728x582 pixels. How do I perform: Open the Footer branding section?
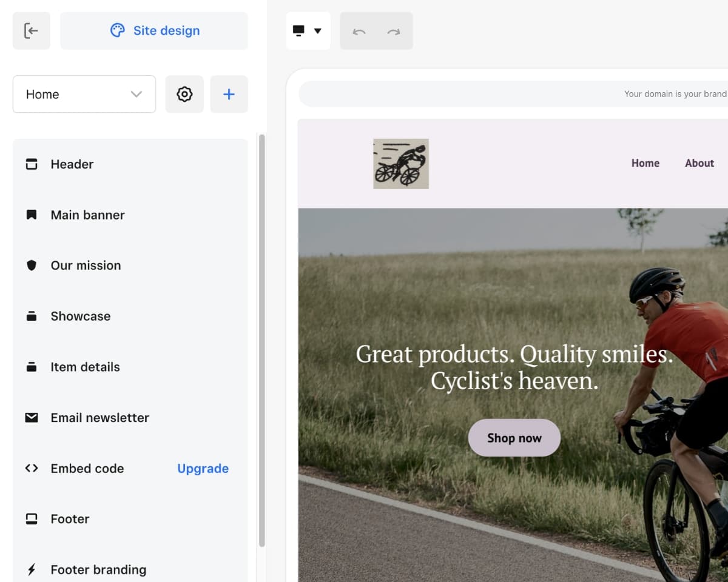130,569
